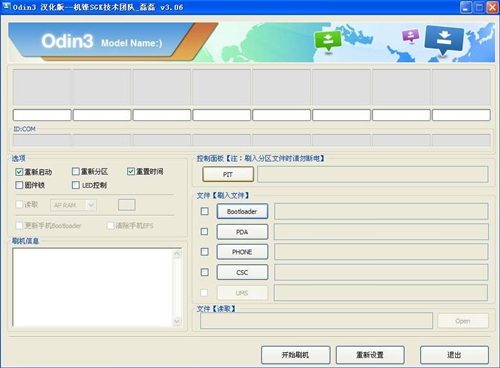Click the purple download icon in banner
The image size is (500, 368).
pyautogui.click(x=411, y=35)
